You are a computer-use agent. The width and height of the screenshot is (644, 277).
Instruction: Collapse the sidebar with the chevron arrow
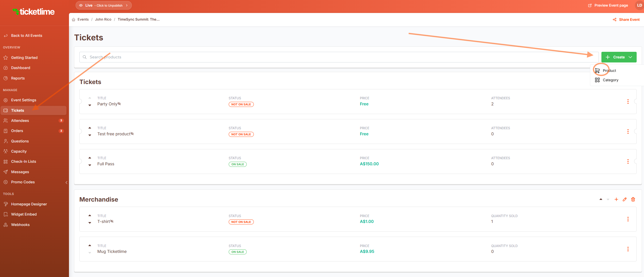coord(66,182)
